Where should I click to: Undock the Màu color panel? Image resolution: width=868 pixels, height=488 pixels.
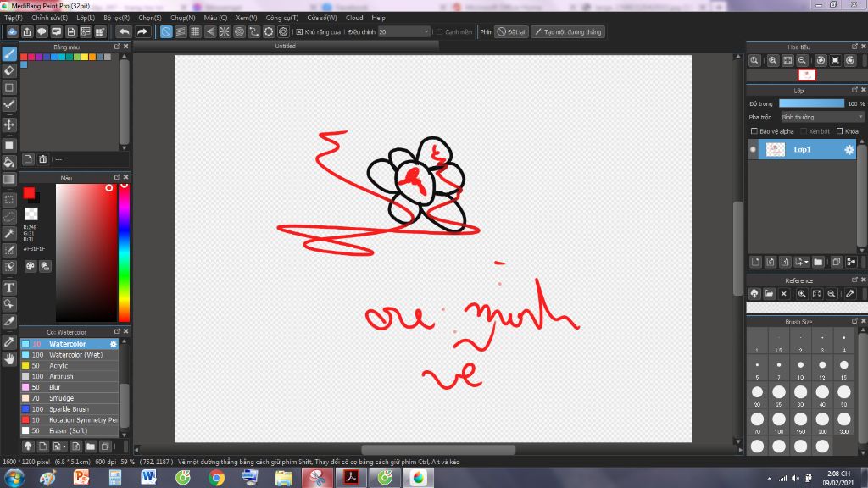117,177
